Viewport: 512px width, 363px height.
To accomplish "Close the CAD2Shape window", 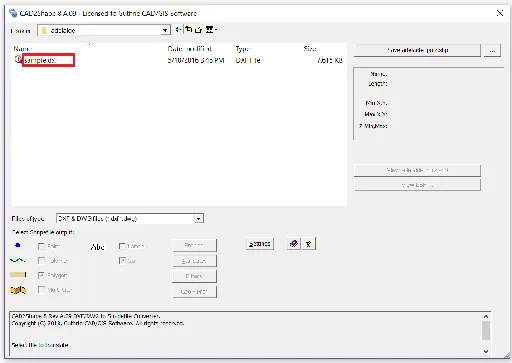I will coord(500,13).
